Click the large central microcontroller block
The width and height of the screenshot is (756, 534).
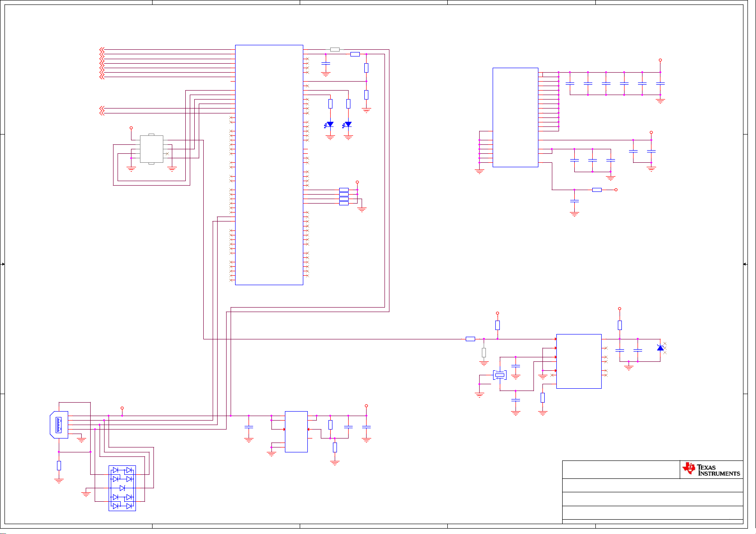pyautogui.click(x=269, y=165)
